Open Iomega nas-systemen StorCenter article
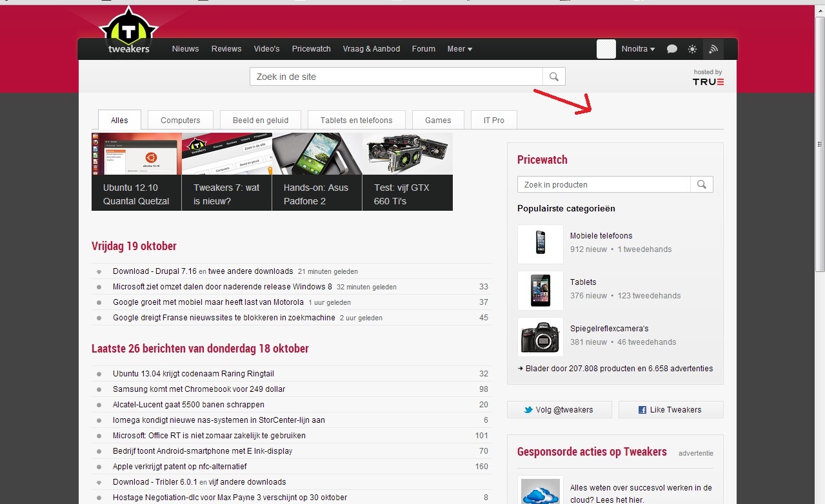The width and height of the screenshot is (825, 504). pos(219,420)
